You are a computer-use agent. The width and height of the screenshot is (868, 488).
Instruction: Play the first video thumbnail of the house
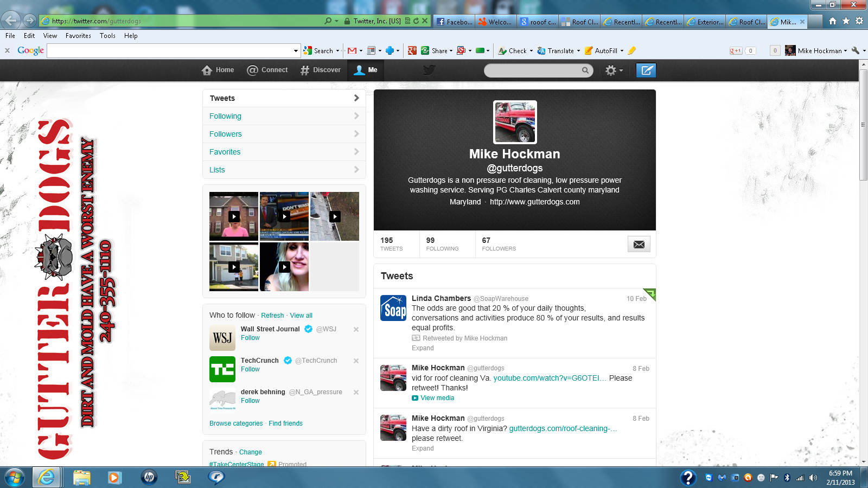(234, 216)
